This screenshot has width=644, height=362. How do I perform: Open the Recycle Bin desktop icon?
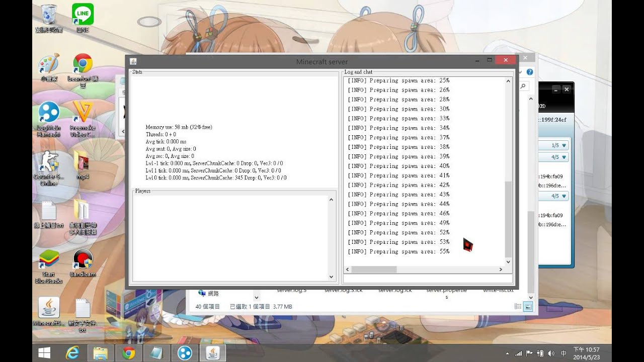point(49,18)
